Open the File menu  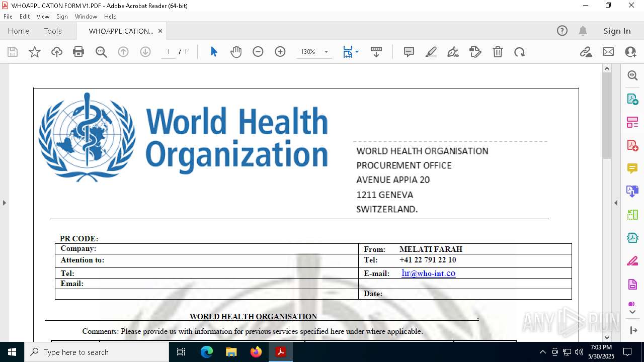click(x=8, y=17)
